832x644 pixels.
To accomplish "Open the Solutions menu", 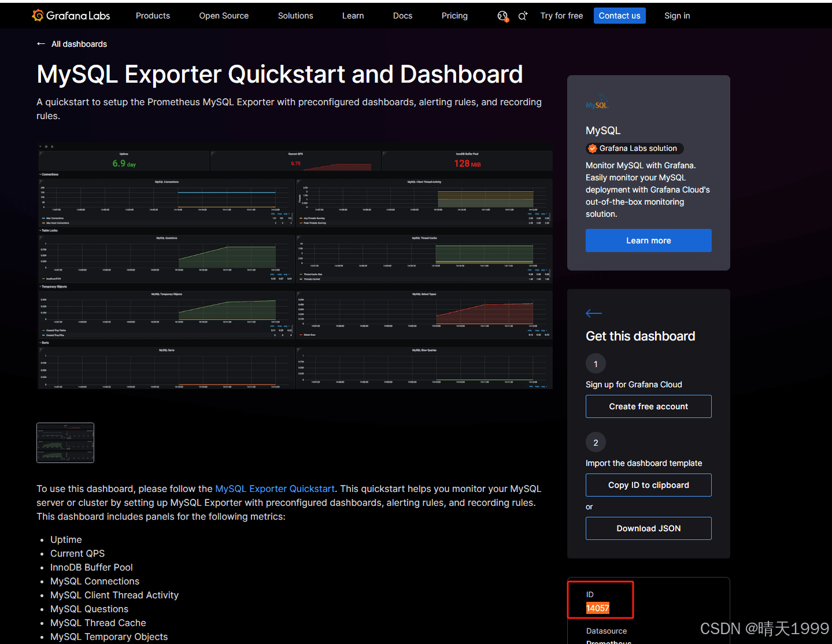I will tap(295, 16).
